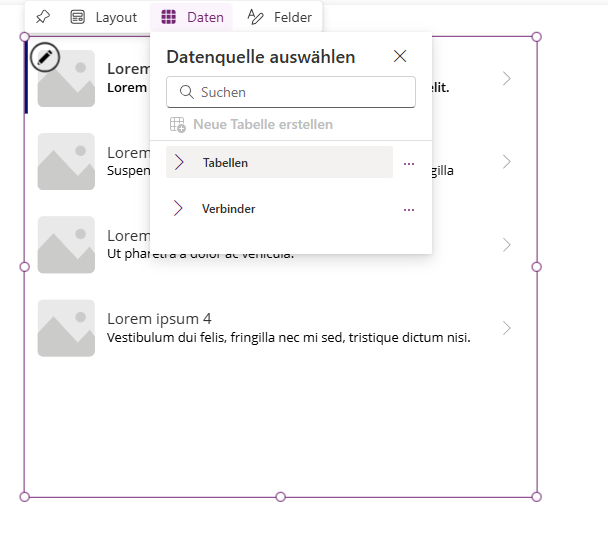Expand the Verbinder section
Image resolution: width=608 pixels, height=554 pixels.
click(x=179, y=209)
